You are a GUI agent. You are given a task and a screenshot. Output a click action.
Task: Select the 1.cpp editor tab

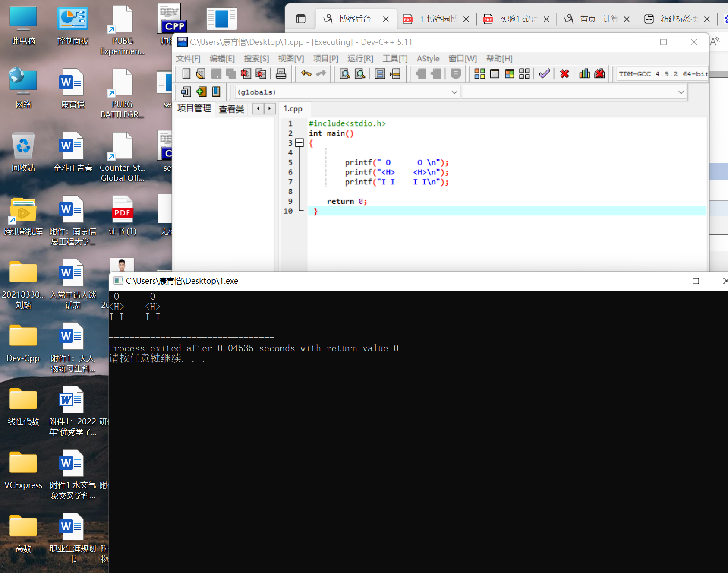coord(293,109)
